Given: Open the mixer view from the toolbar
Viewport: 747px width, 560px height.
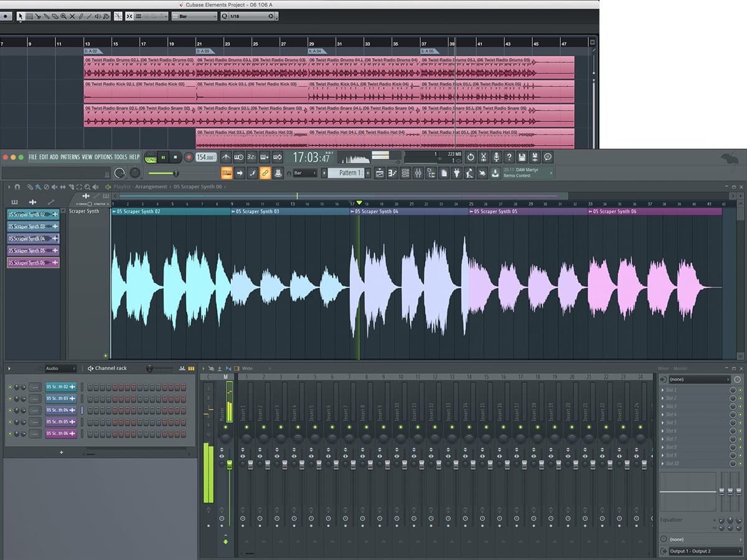Looking at the screenshot, I should 418,173.
